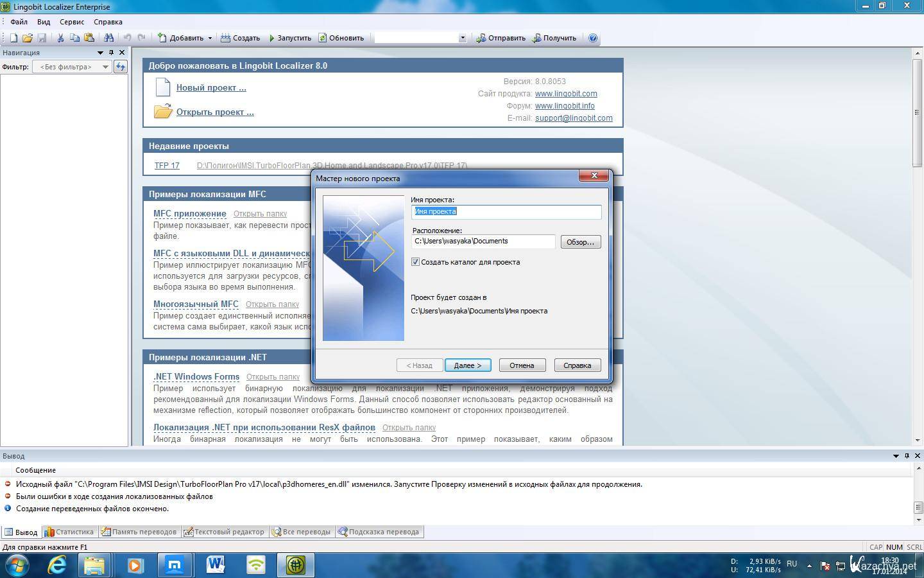Open the Навигация panel options arrow
This screenshot has height=578, width=924.
[x=100, y=53]
